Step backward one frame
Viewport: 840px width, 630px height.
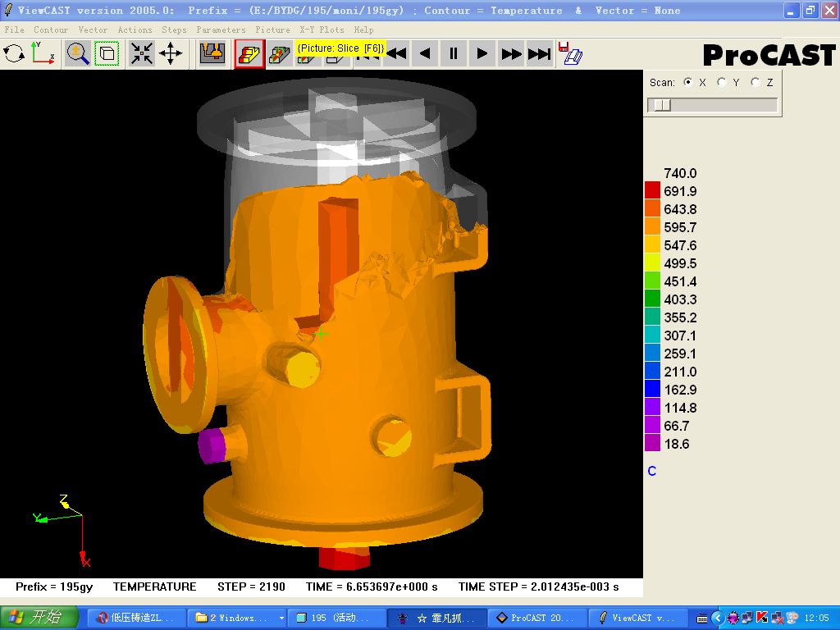pos(425,53)
